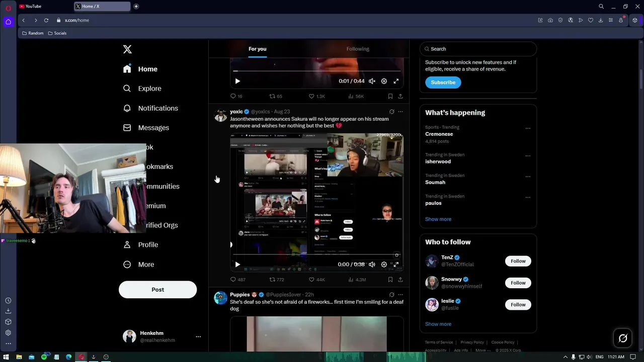Open Notifications in X sidebar
Screen dimensions: 644x362
(150, 108)
